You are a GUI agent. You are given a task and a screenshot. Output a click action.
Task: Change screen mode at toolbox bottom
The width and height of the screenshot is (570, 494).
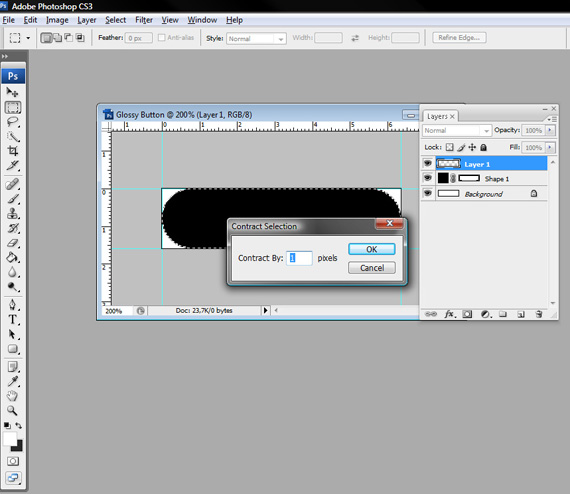click(13, 478)
